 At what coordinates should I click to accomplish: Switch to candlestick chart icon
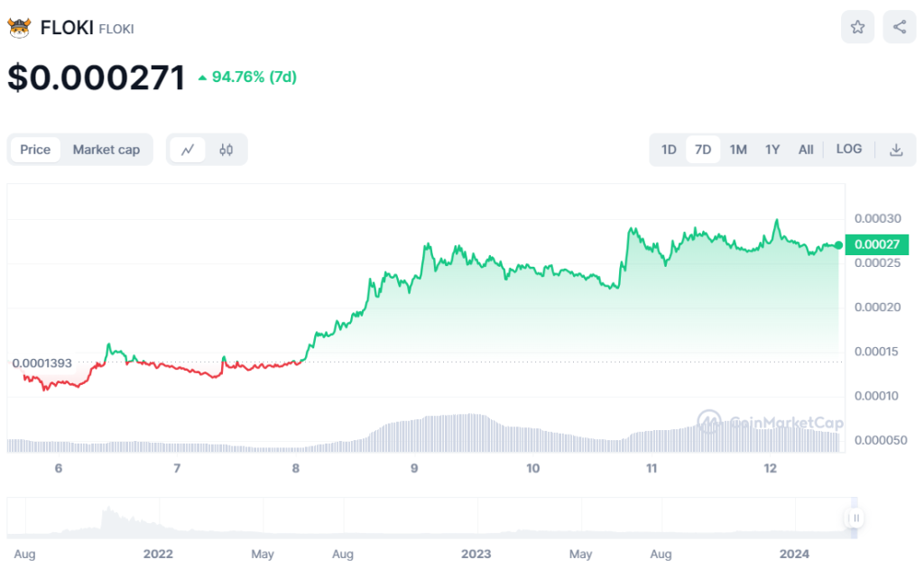(226, 150)
